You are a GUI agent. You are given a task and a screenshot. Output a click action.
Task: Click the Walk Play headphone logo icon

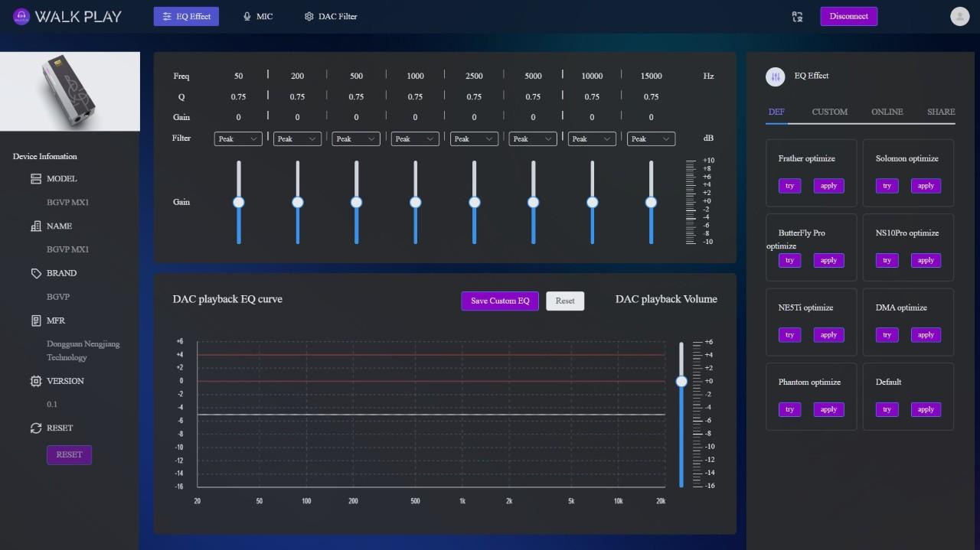coord(21,16)
